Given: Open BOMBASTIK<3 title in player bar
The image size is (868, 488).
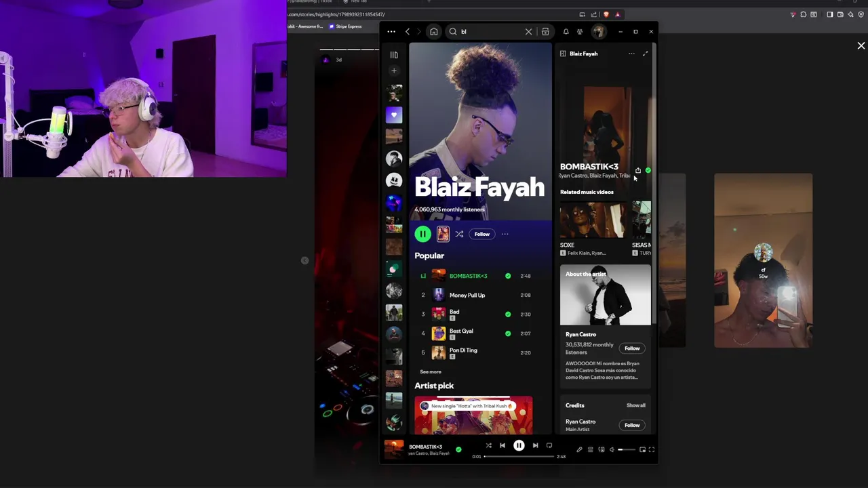Looking at the screenshot, I should [425, 447].
